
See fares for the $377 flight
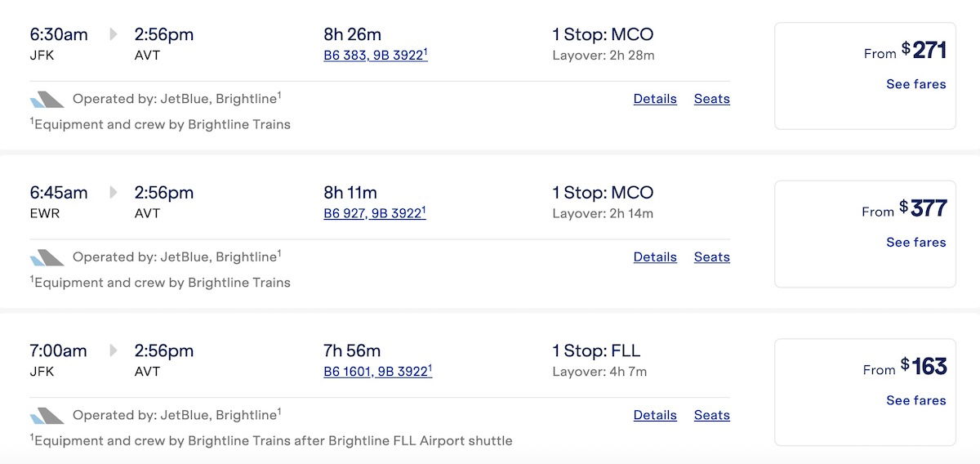click(x=916, y=243)
